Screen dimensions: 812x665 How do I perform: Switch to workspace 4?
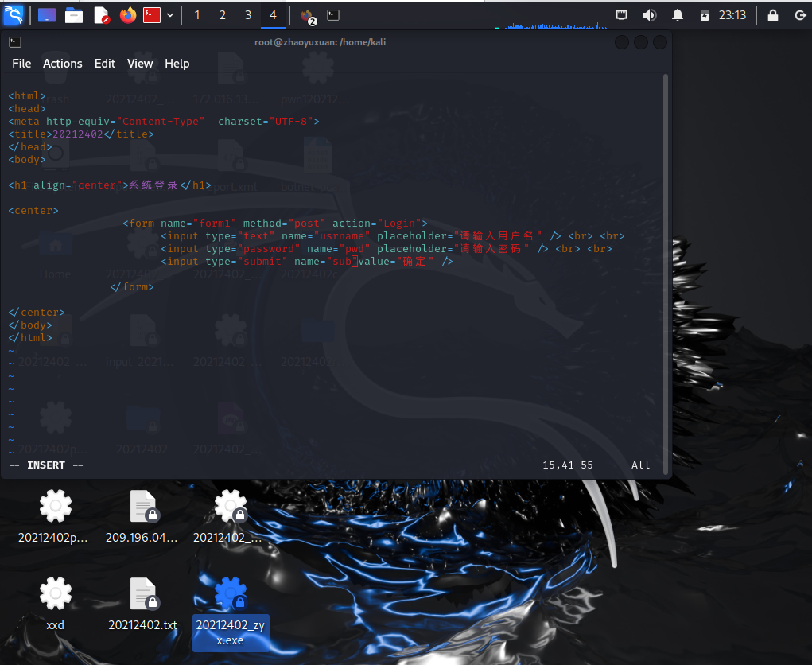click(x=273, y=16)
